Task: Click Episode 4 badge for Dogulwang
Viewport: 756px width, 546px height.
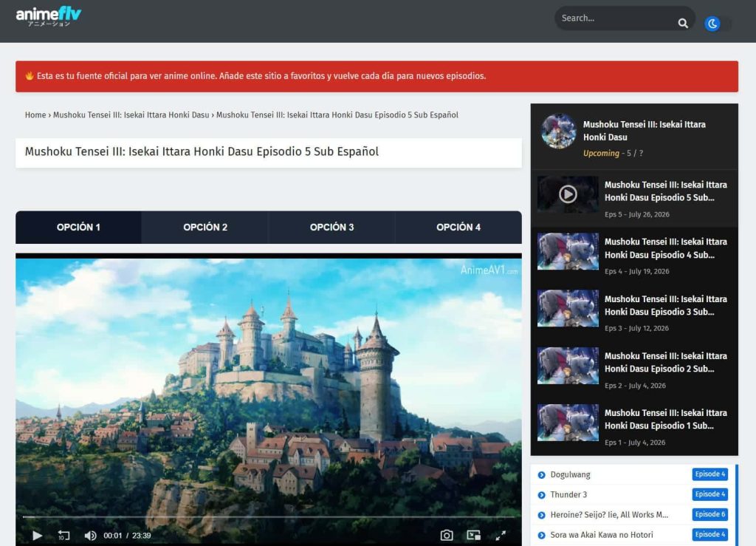Action: click(709, 474)
